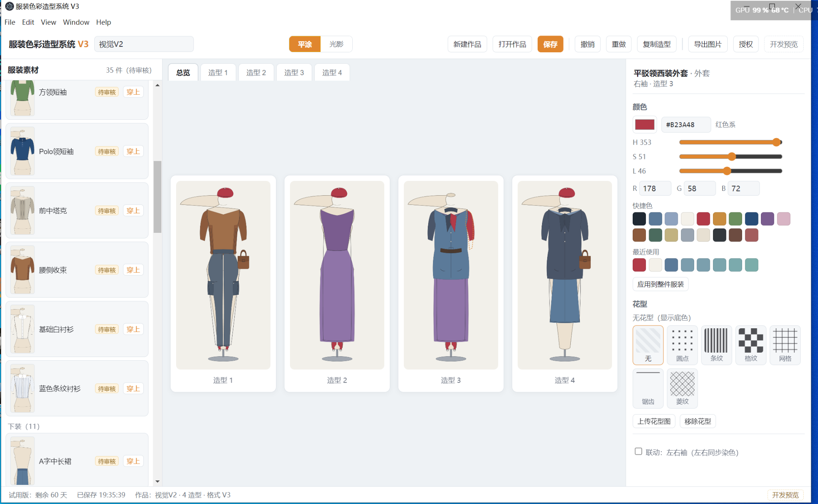Select the 网格 grid pattern tile
818x504 pixels.
pos(785,345)
